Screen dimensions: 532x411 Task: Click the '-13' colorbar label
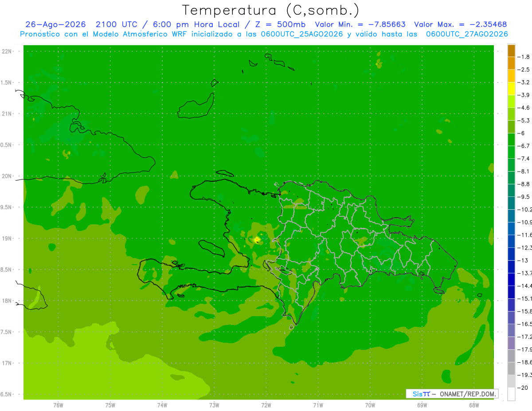523,260
